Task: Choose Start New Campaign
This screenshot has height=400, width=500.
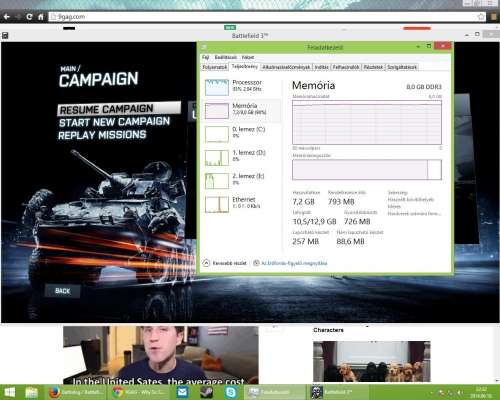Action: tap(114, 122)
